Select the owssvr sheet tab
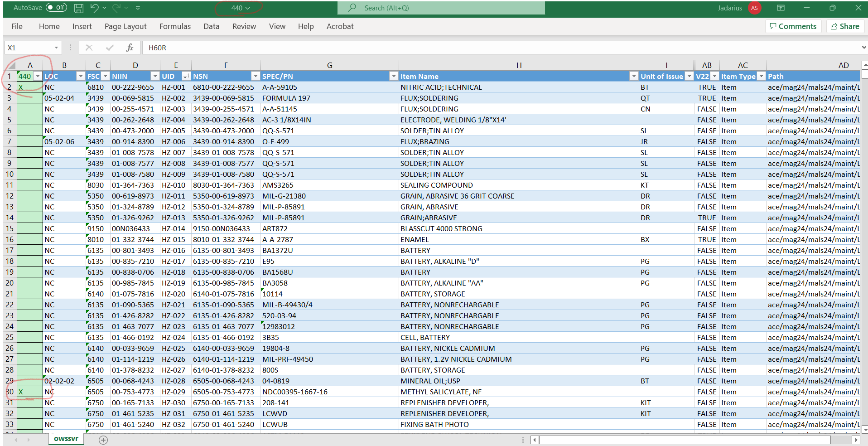This screenshot has height=446, width=868. tap(65, 439)
